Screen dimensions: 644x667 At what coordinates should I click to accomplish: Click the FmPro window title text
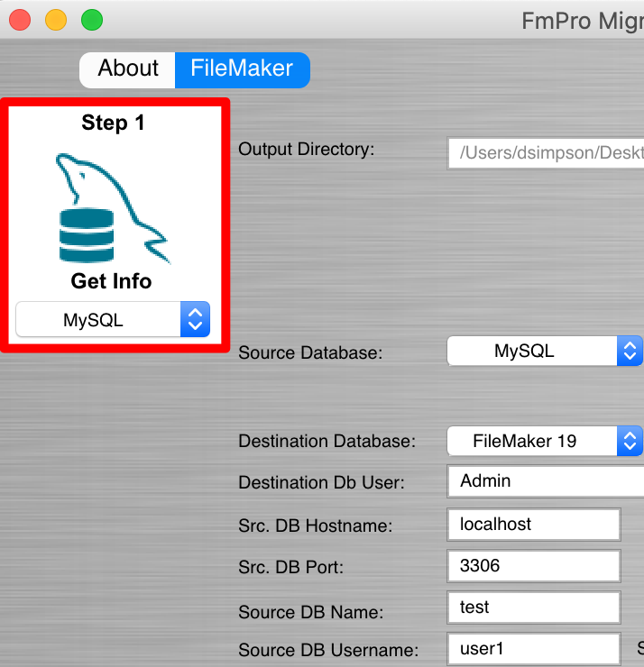(x=582, y=20)
